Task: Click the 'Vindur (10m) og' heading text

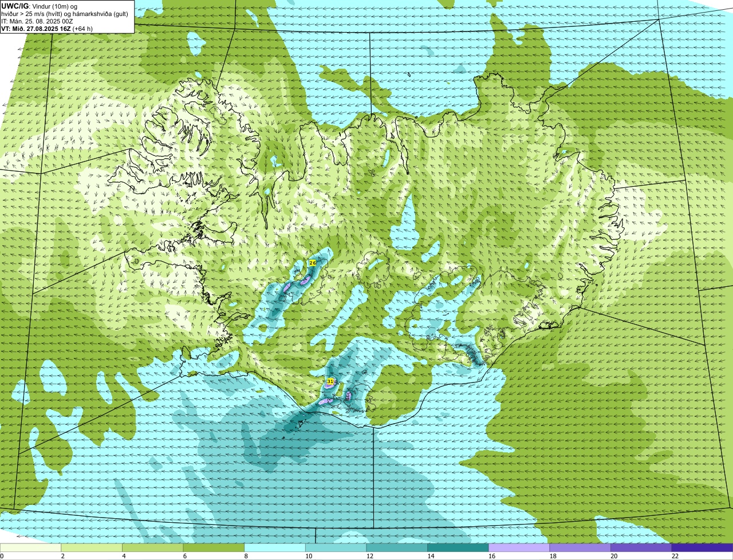Action: (x=54, y=6)
